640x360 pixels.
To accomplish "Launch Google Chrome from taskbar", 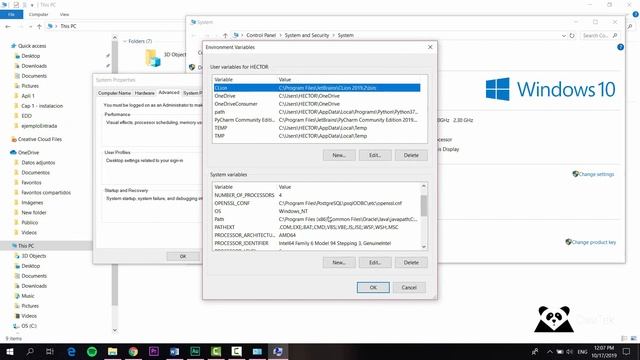I will pos(133,351).
